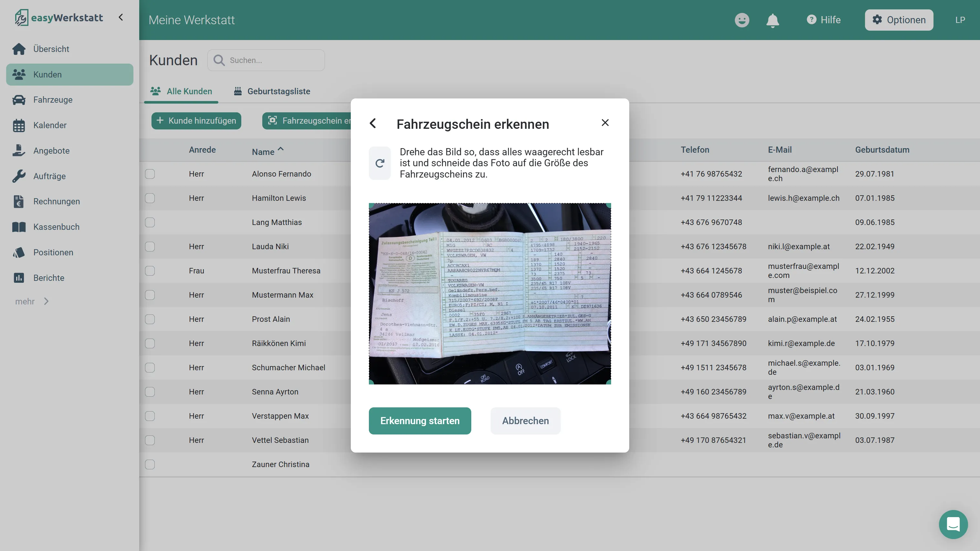The height and width of the screenshot is (551, 980).
Task: Open Kunden in the sidebar
Action: point(70,75)
